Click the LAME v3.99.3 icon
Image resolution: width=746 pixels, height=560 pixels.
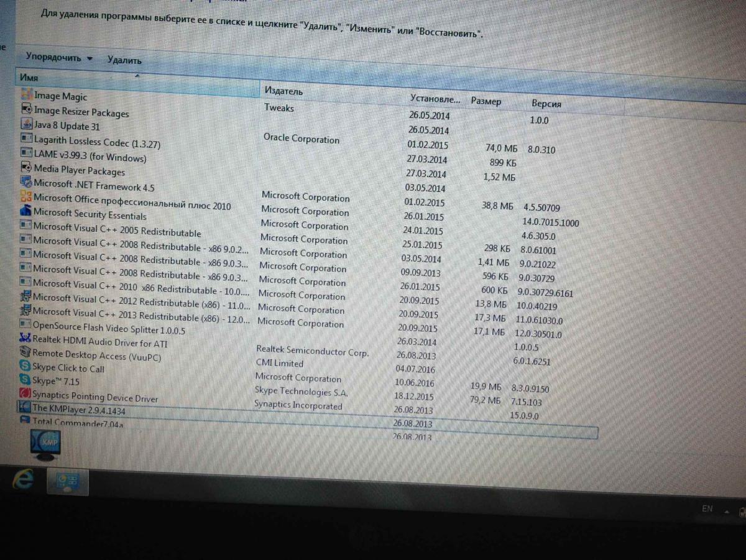(x=27, y=152)
